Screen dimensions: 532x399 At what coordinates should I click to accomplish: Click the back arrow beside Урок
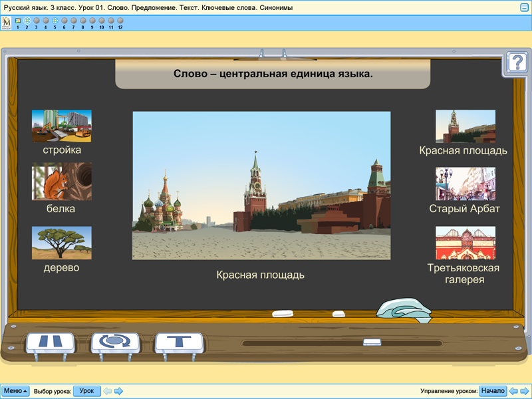click(x=106, y=391)
